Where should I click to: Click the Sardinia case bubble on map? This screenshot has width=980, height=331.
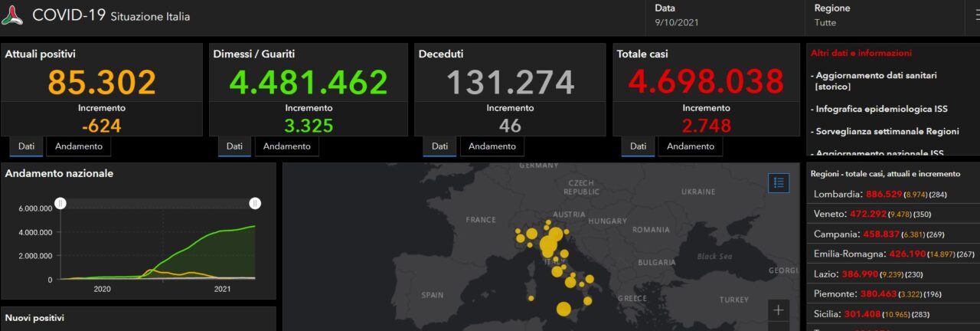coord(531,299)
